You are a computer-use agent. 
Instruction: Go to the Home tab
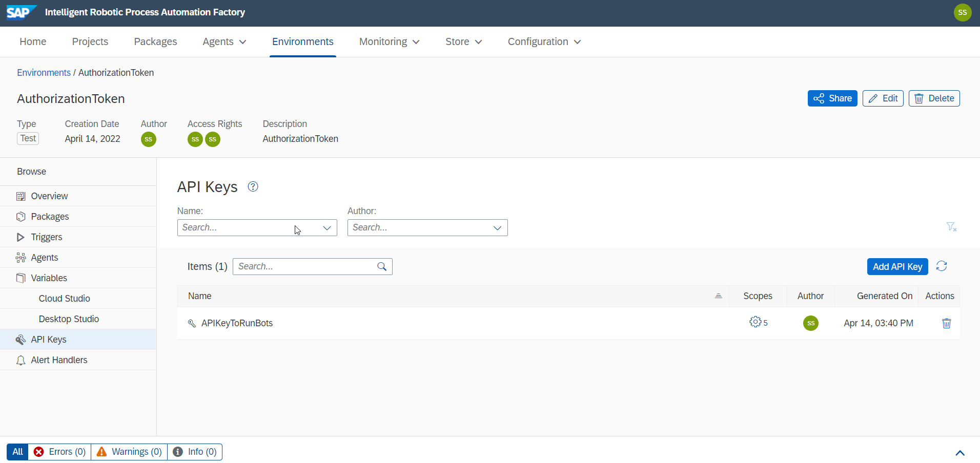(x=33, y=41)
